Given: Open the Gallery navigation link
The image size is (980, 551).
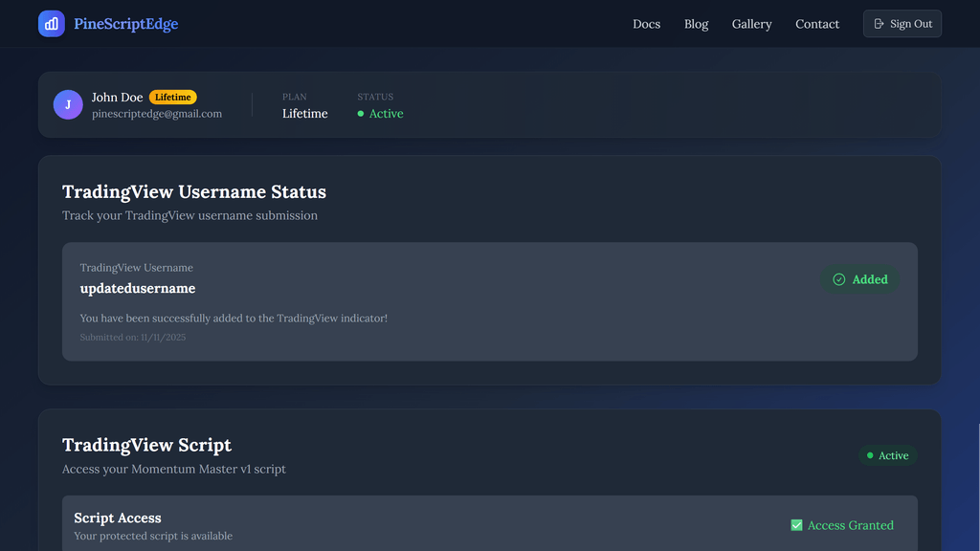Looking at the screenshot, I should click(x=751, y=24).
